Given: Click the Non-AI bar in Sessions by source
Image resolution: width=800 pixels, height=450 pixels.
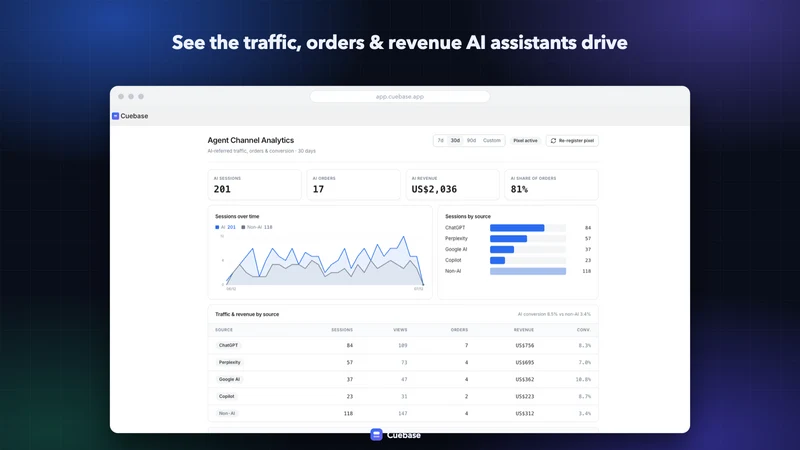Looking at the screenshot, I should coord(528,271).
